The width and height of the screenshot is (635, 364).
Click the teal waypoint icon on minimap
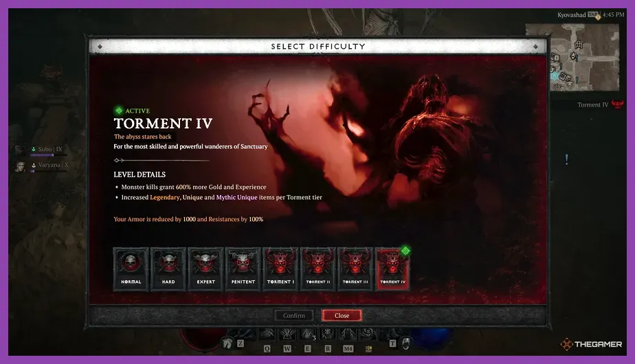click(x=554, y=76)
